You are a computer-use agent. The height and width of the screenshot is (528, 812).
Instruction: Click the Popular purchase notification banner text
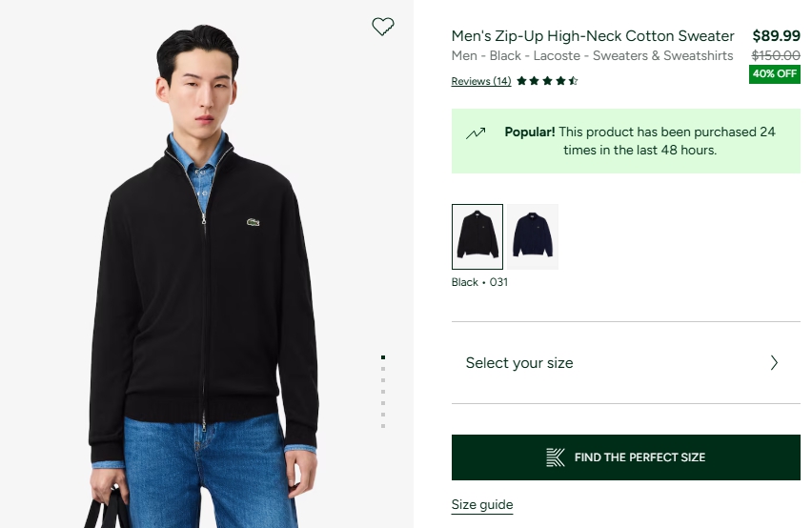(639, 141)
